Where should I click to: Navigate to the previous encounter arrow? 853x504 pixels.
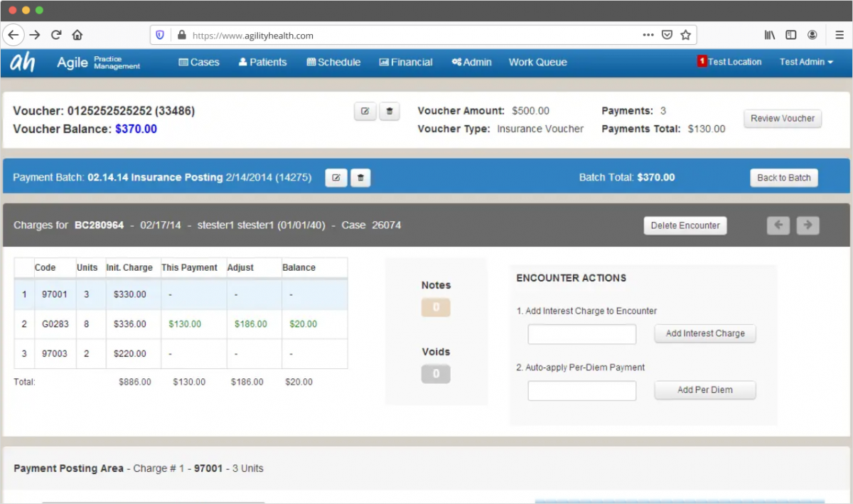click(x=778, y=225)
